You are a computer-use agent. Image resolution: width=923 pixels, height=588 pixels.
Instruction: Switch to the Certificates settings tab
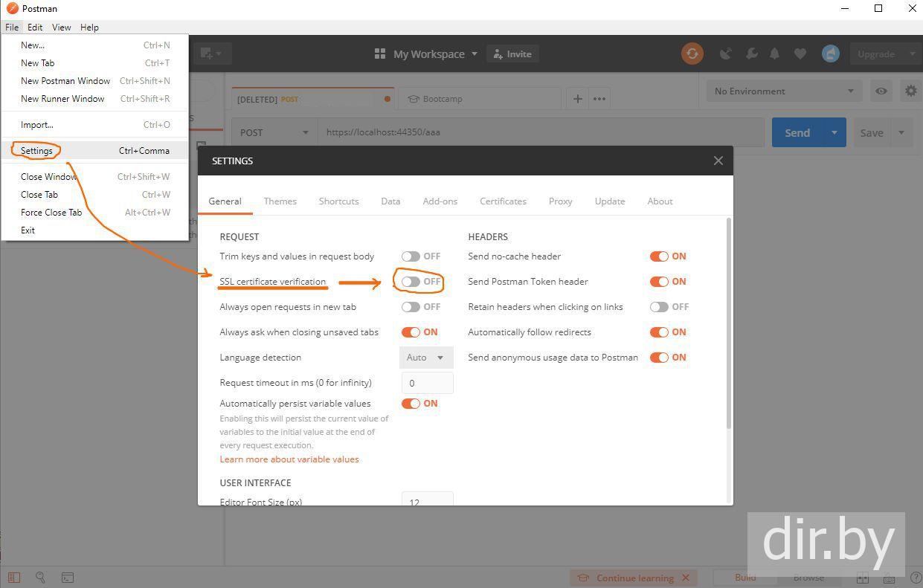(x=503, y=201)
